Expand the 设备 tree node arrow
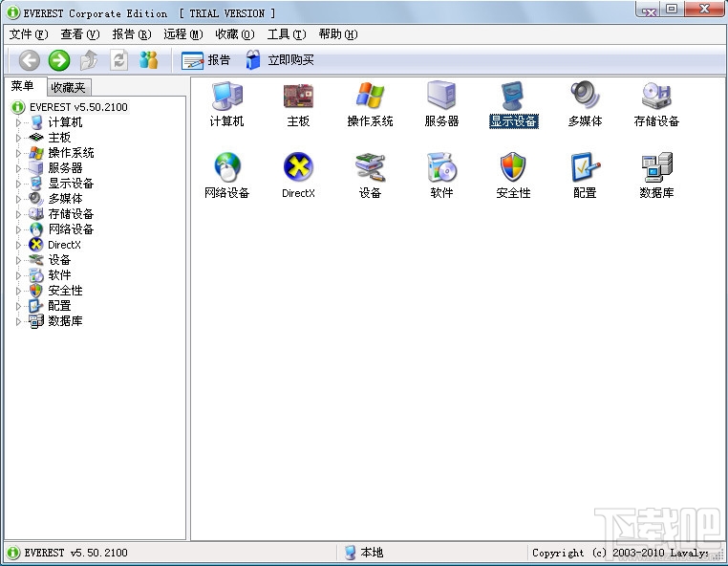728x566 pixels. click(18, 261)
